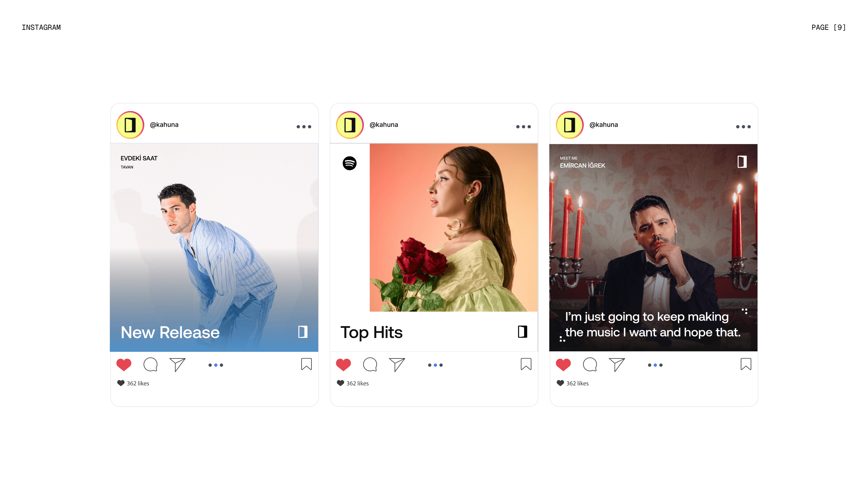Select carousel page dots under Top Hits post

tap(435, 365)
